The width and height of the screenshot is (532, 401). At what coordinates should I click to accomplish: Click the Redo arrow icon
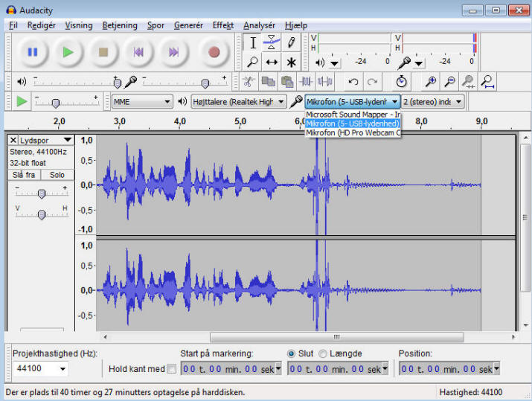372,82
